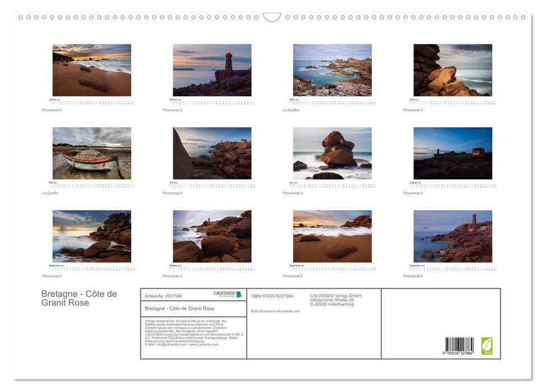Select the Mai boat photo labeled Le Gouffre
The height and width of the screenshot is (392, 544).
(92, 152)
